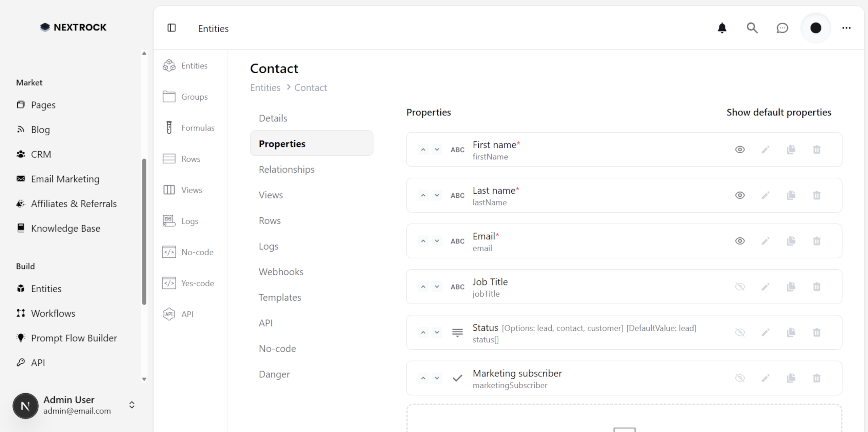Image resolution: width=868 pixels, height=432 pixels.
Task: Toggle visibility of Marketing subscriber
Action: 739,378
